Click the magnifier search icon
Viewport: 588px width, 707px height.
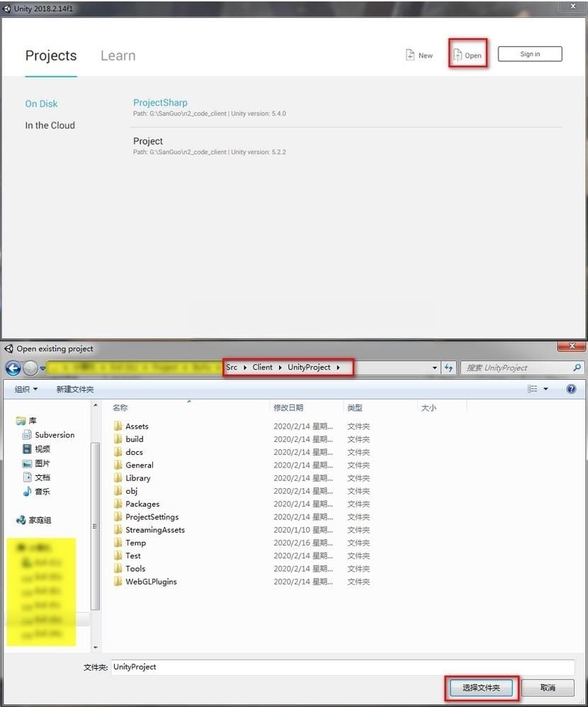[x=577, y=368]
